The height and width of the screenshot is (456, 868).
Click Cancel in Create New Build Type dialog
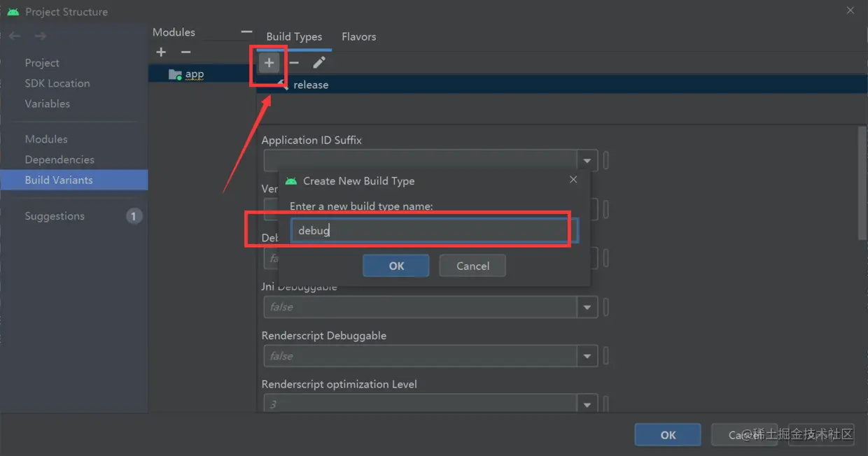pyautogui.click(x=472, y=266)
